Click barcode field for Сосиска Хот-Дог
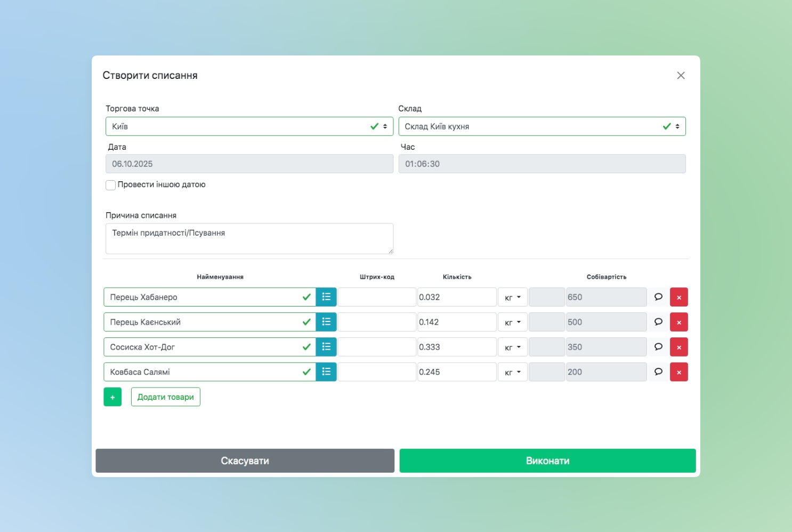The image size is (792, 532). (x=377, y=347)
